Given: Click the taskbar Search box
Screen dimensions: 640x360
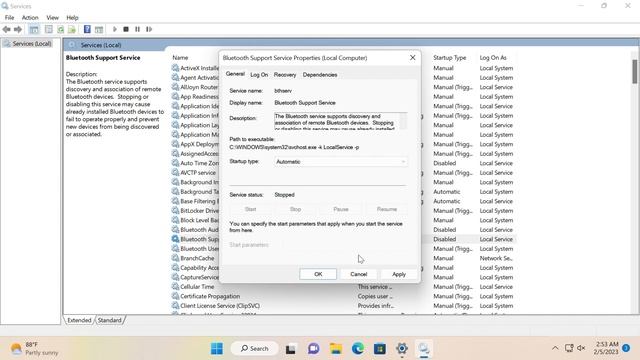Looking at the screenshot, I should tap(255, 349).
